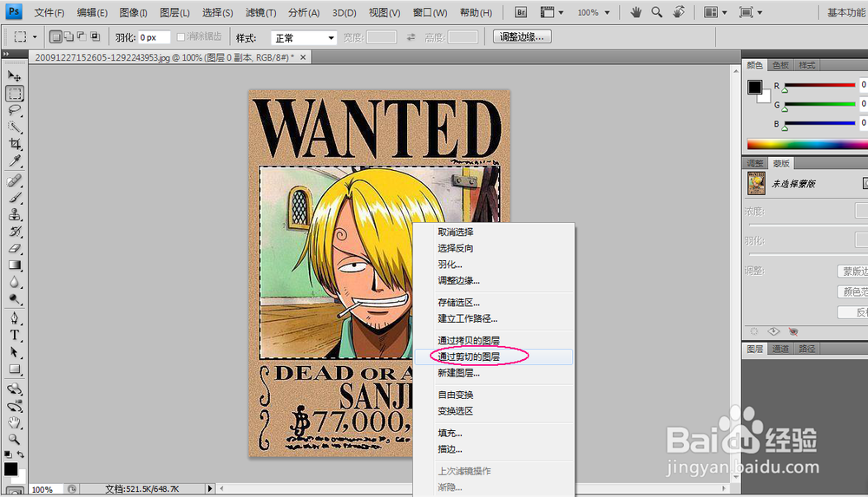
Task: Toggle the 消除锯齿 anti-alias checkbox
Action: pyautogui.click(x=181, y=37)
